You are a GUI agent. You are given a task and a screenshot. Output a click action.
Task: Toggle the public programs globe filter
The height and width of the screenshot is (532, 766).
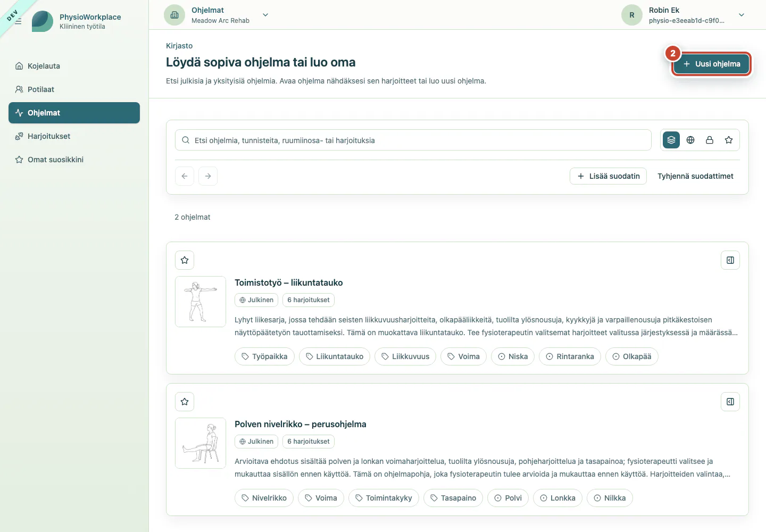coord(690,140)
